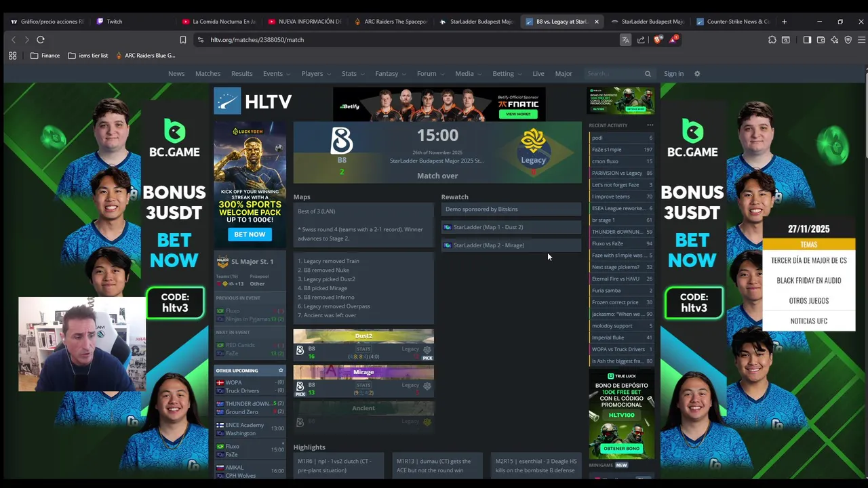Viewport: 868px width, 488px height.
Task: Open the PARIVISION vs Legacy activity thread
Action: (622, 173)
